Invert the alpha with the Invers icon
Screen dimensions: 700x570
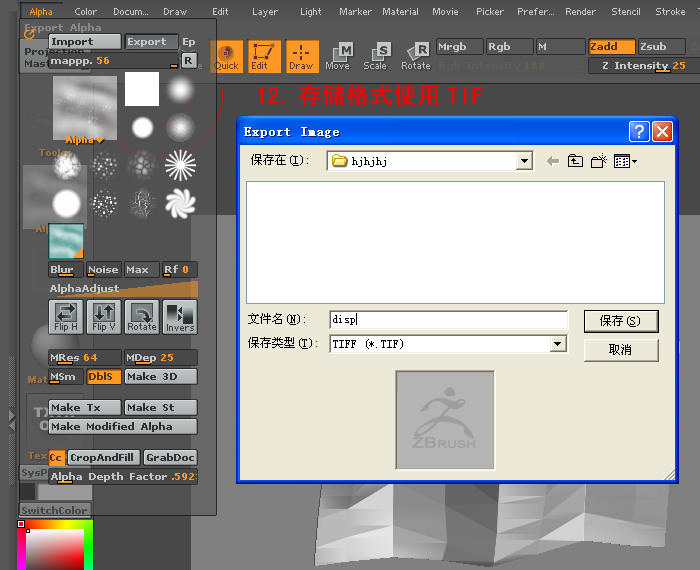pos(180,317)
